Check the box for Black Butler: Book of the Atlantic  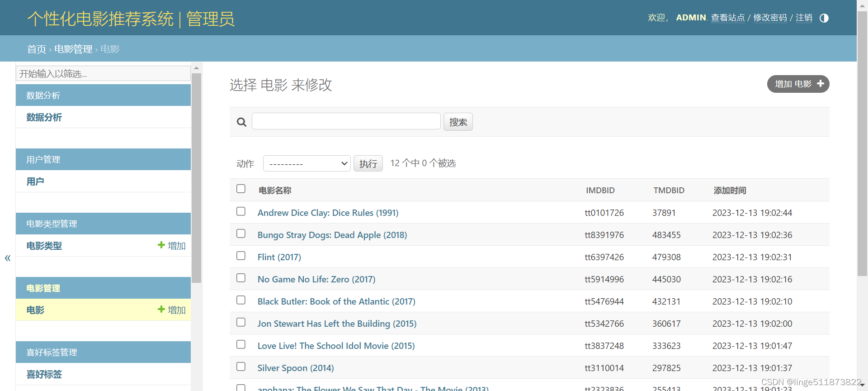tap(241, 300)
